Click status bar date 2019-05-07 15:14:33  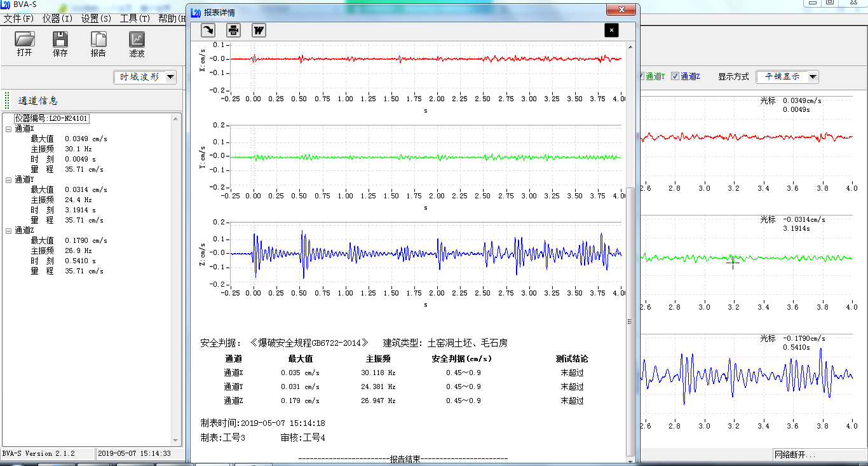click(x=134, y=453)
